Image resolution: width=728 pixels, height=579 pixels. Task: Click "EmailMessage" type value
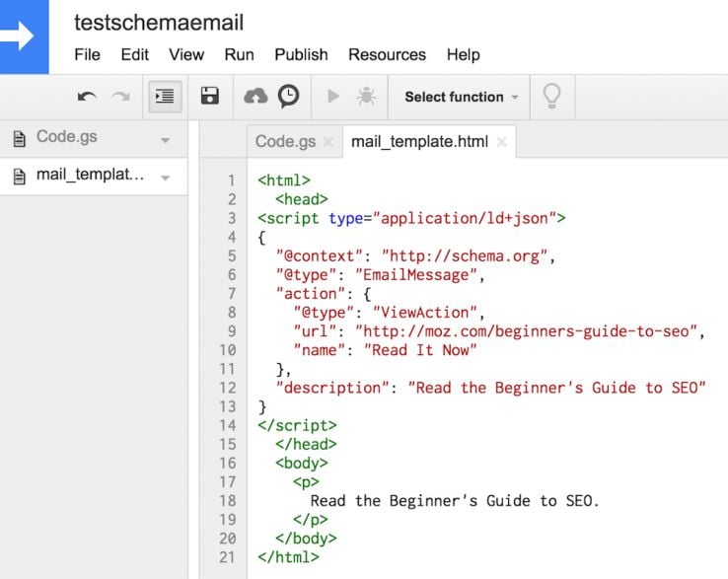pos(416,275)
